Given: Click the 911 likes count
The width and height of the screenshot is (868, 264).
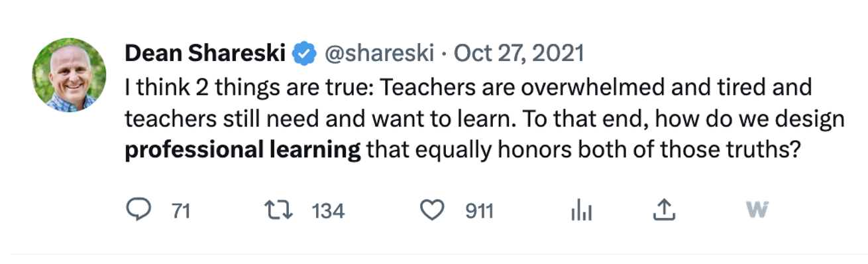Looking at the screenshot, I should [x=479, y=212].
